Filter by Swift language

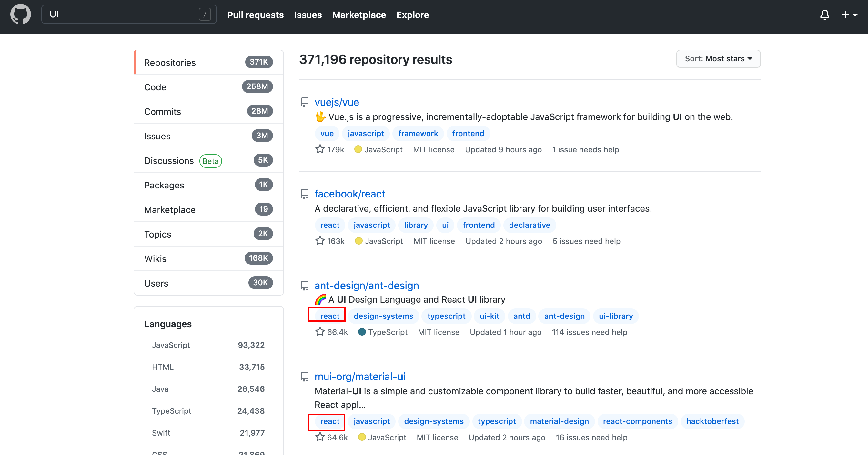(208, 433)
